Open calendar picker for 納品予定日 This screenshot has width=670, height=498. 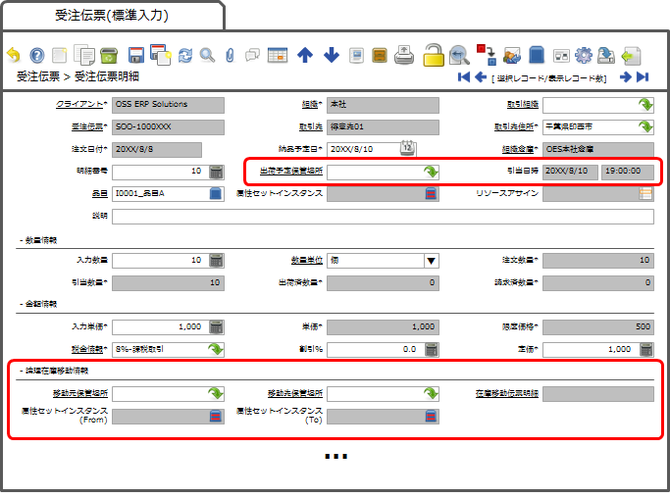[408, 148]
